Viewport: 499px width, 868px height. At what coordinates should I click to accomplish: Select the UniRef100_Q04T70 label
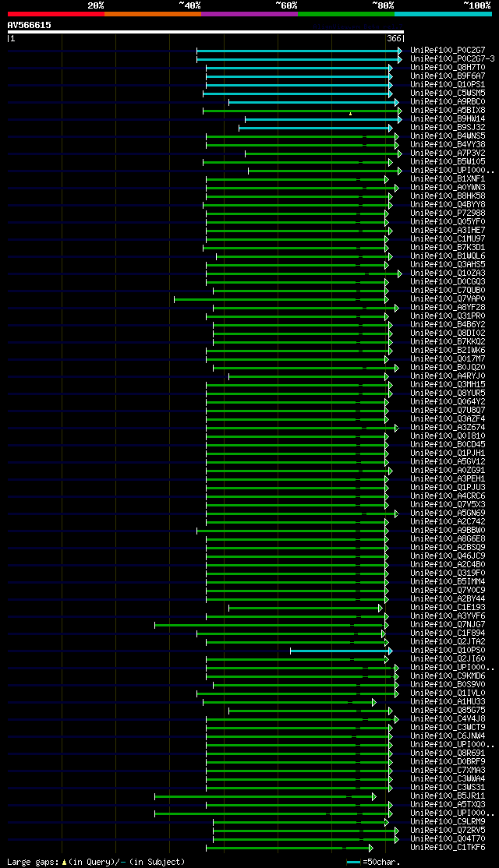[x=448, y=838]
